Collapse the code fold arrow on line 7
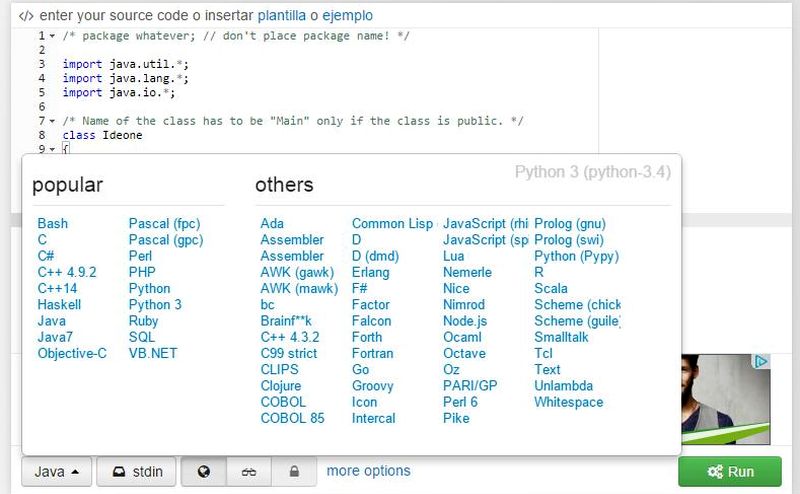The width and height of the screenshot is (800, 494). 52,121
